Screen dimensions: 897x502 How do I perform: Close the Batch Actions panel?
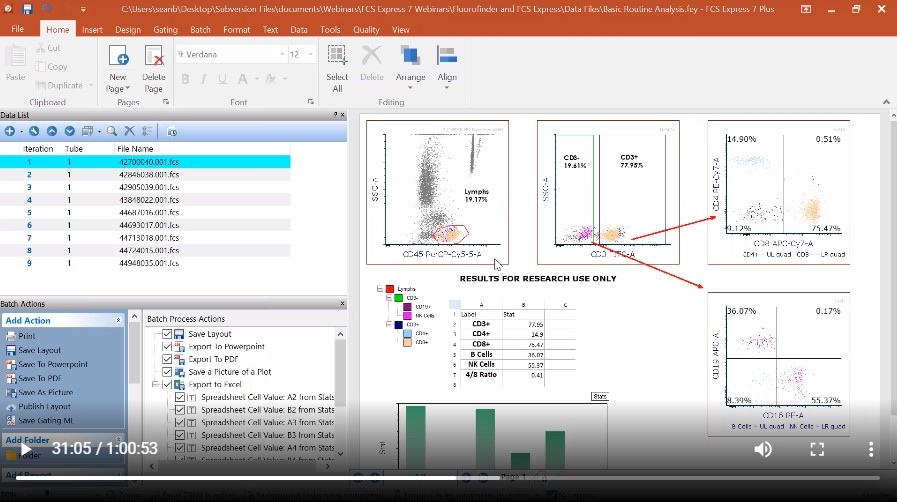click(342, 304)
